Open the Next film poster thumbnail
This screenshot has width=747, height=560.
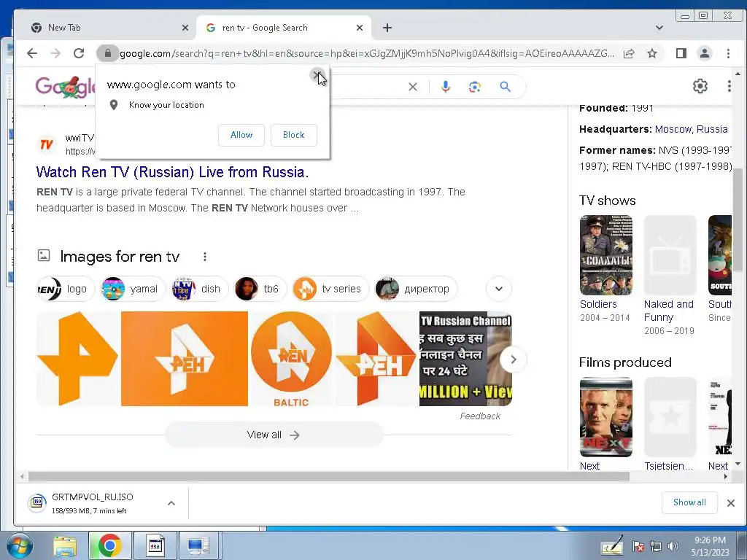click(x=605, y=417)
